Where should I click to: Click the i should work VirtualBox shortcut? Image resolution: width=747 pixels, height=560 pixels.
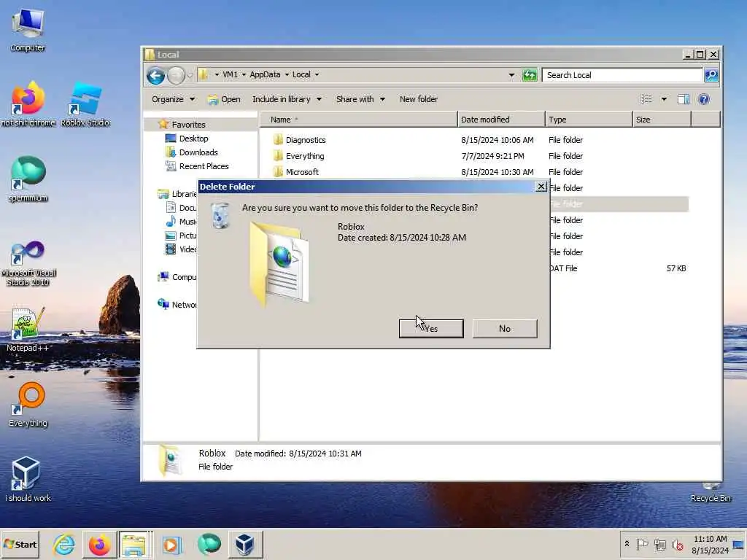point(28,479)
